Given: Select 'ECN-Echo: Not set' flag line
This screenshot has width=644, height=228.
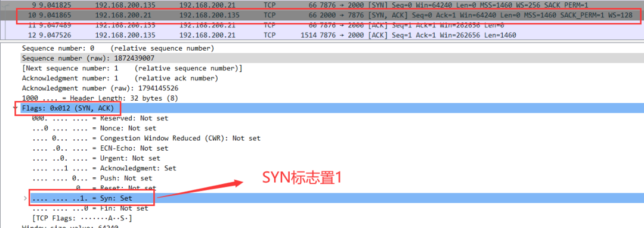Looking at the screenshot, I should [x=100, y=148].
